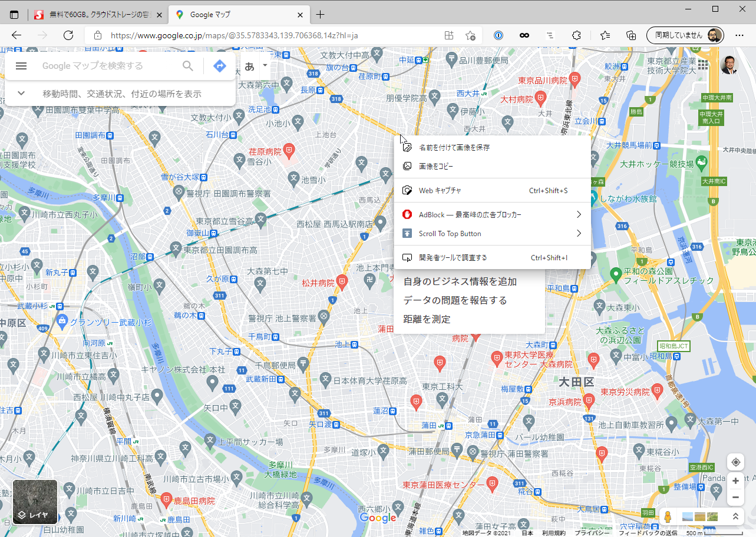The image size is (756, 537).
Task: Expand the imagery strip with double chevron
Action: point(735,516)
